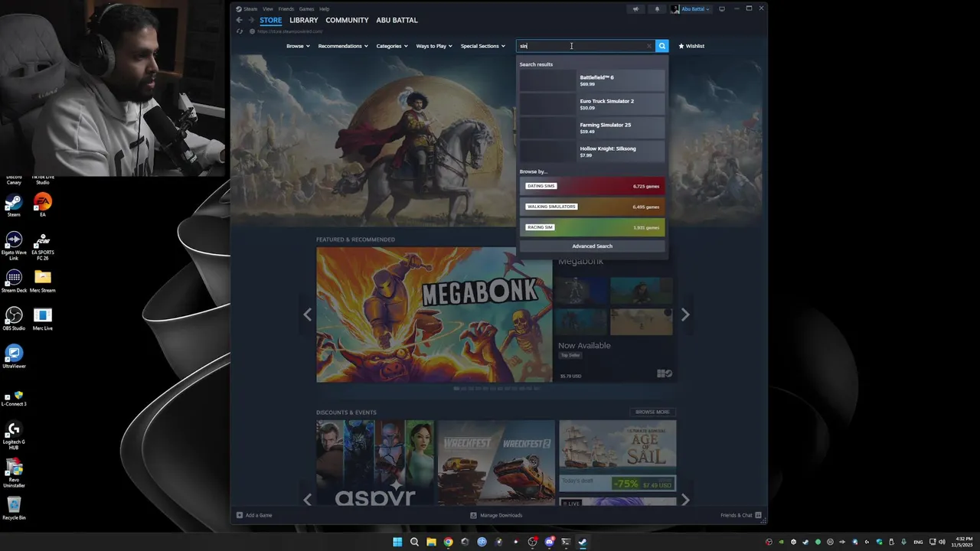Launch EA SPORTS FC 26 shortcut

click(43, 246)
